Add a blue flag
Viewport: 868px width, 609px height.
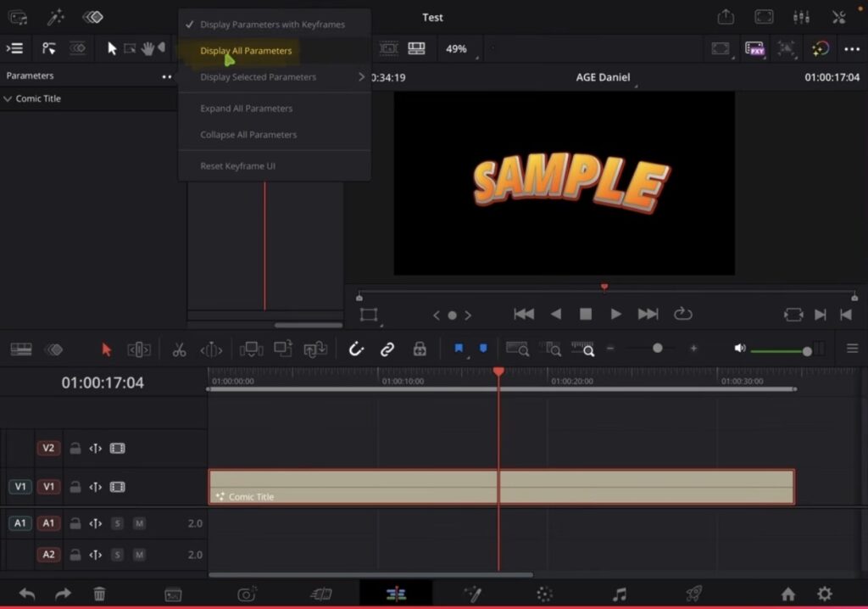(x=459, y=349)
